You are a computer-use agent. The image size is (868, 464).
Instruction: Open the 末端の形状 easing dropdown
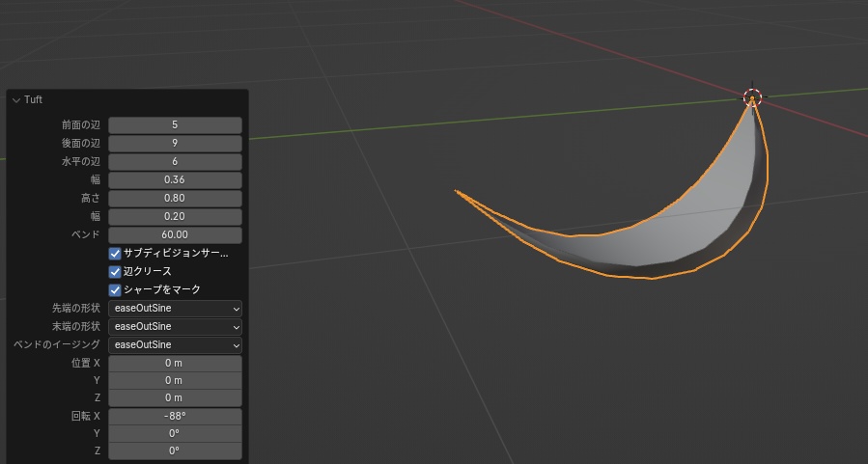(175, 326)
